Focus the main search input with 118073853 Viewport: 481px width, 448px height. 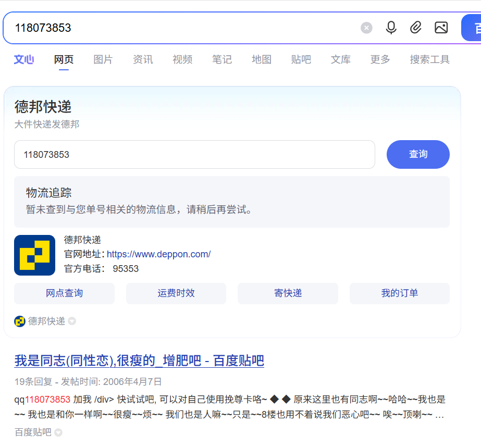184,28
